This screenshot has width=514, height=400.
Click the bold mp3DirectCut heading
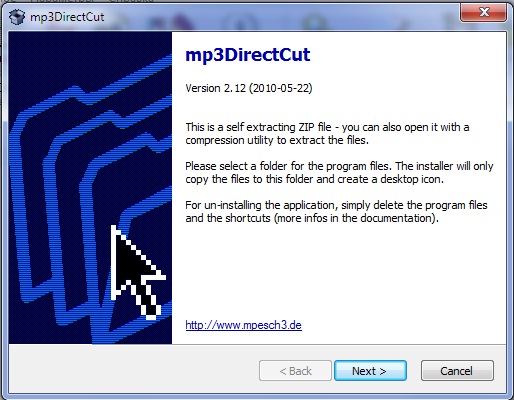[248, 55]
